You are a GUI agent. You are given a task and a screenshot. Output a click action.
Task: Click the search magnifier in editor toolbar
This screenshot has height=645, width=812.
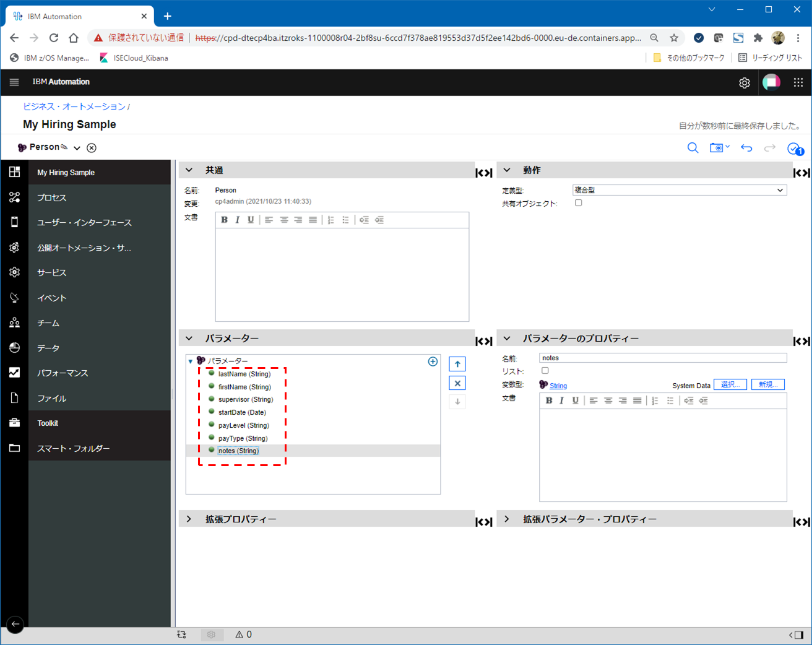coord(693,147)
